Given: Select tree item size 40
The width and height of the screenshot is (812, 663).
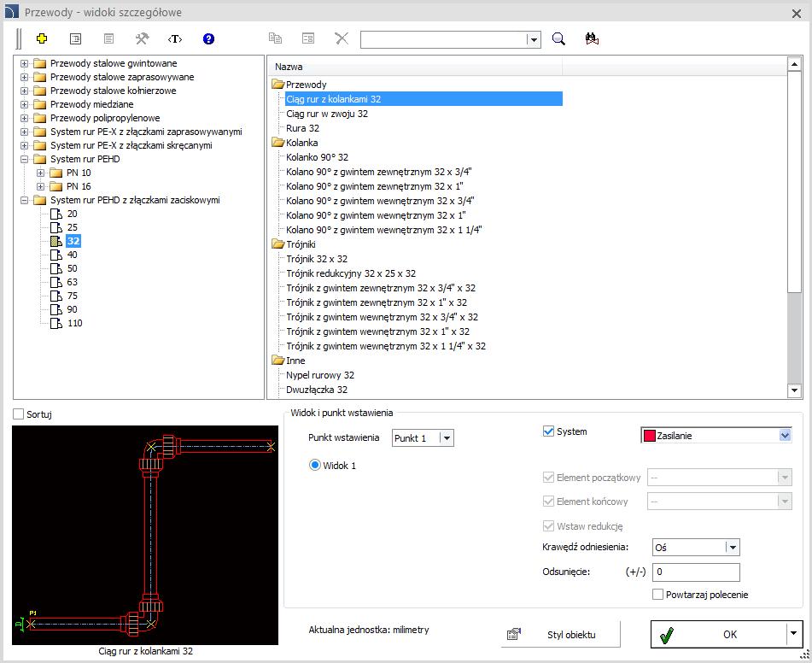Looking at the screenshot, I should [x=72, y=255].
